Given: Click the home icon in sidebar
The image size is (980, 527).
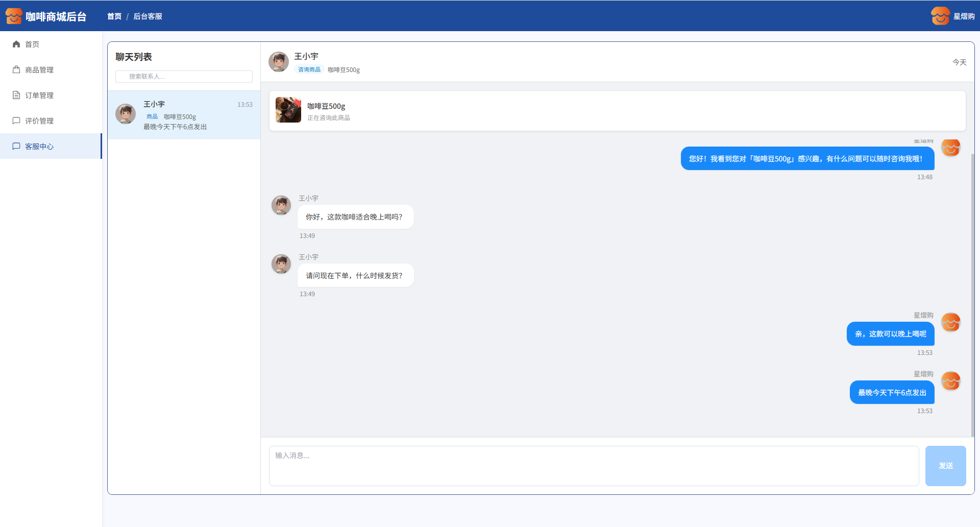Looking at the screenshot, I should click(x=16, y=44).
